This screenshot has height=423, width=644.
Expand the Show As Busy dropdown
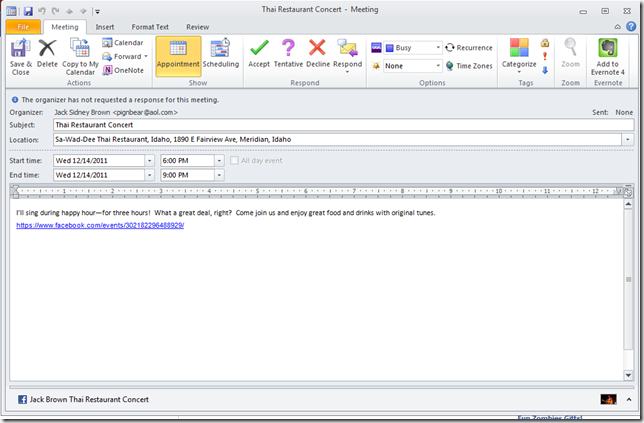click(x=438, y=48)
